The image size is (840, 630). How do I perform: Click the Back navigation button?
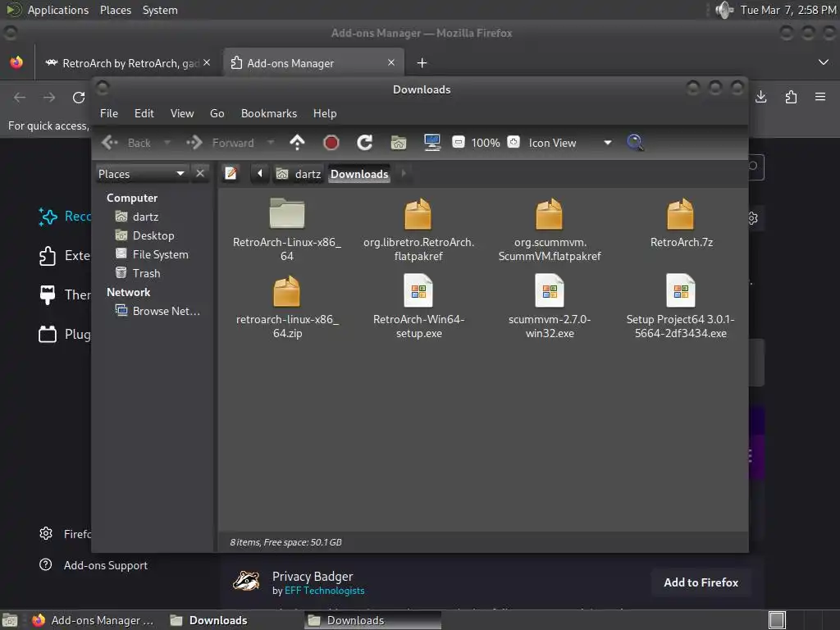[x=126, y=143]
